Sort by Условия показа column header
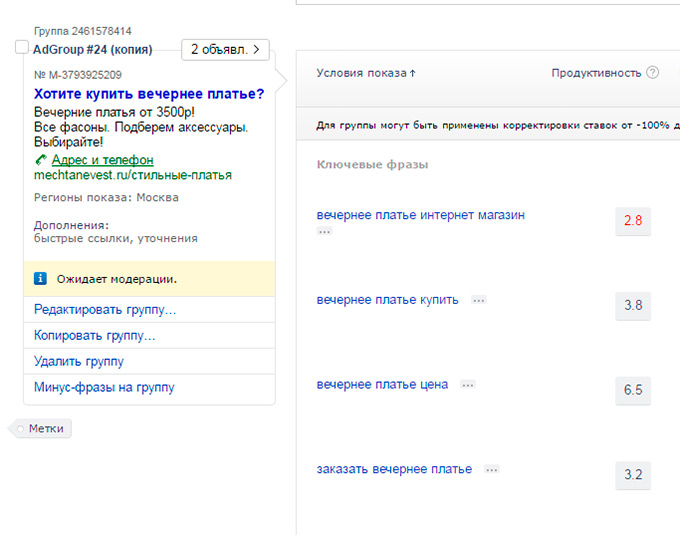This screenshot has width=680, height=535. pyautogui.click(x=365, y=73)
